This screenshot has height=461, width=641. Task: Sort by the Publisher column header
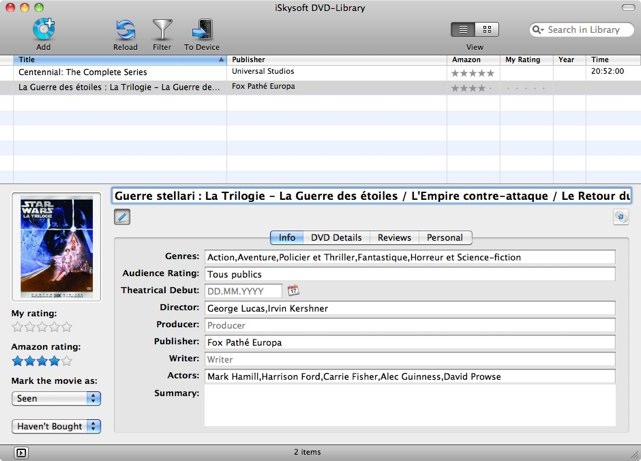(x=336, y=60)
